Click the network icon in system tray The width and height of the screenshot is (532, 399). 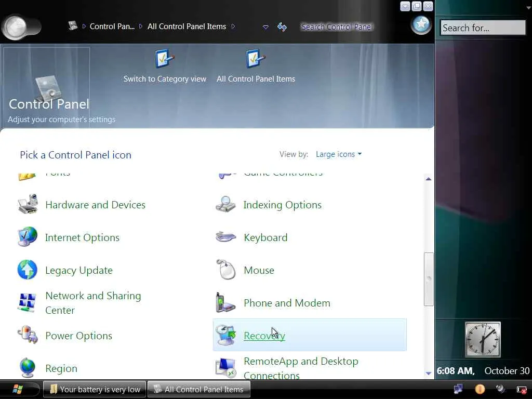click(x=458, y=389)
